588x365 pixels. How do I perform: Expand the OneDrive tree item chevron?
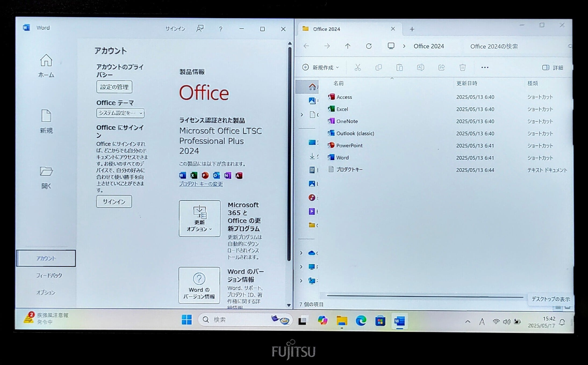(301, 253)
